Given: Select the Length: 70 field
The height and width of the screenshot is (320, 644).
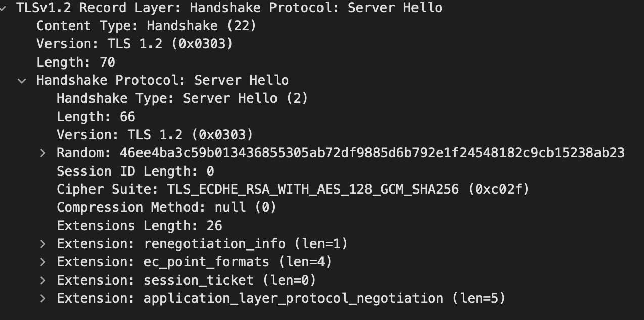Looking at the screenshot, I should coord(76,62).
